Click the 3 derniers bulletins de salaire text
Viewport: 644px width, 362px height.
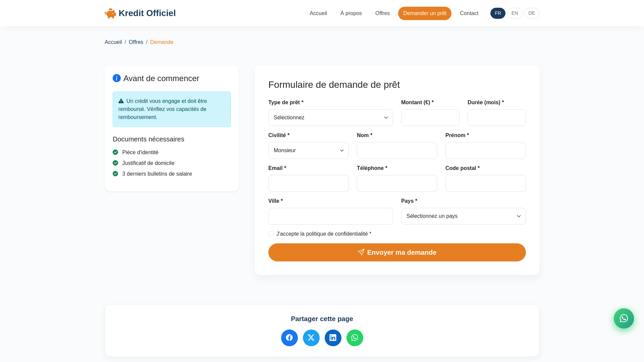(x=157, y=174)
